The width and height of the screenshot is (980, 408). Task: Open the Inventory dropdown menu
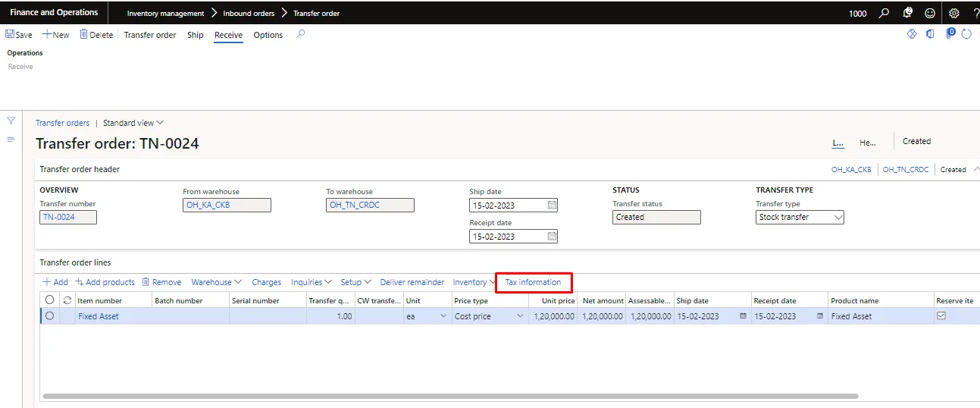point(474,282)
